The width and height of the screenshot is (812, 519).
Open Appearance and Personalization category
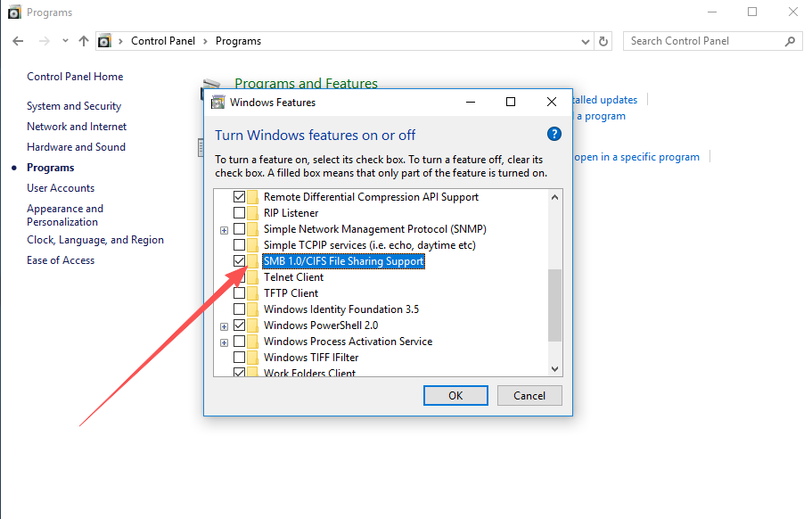coord(65,215)
